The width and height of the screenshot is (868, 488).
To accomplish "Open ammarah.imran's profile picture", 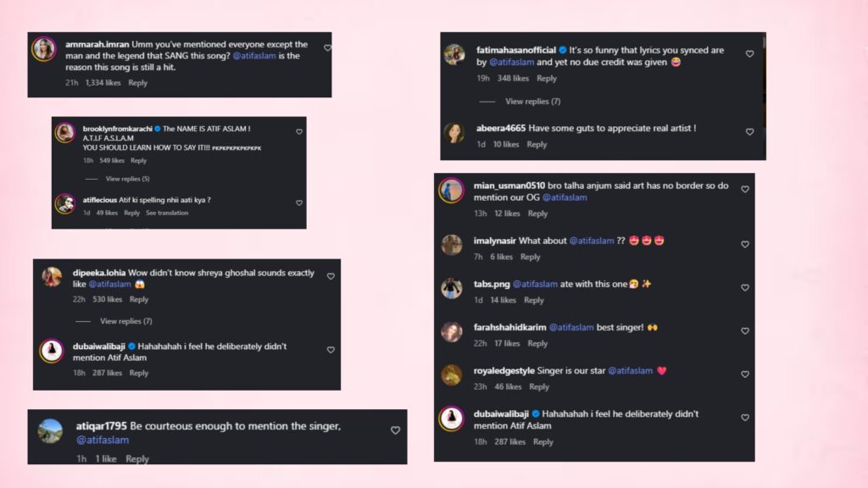I will click(x=43, y=48).
